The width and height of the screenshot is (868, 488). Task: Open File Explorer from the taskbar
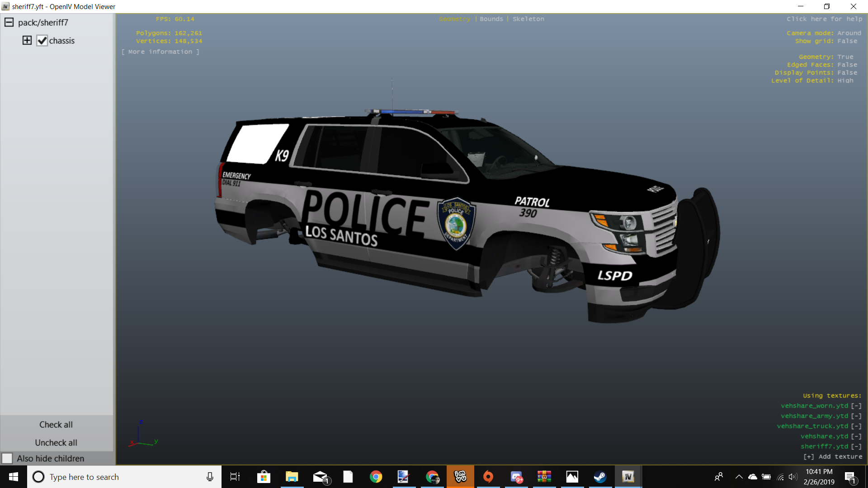click(292, 477)
